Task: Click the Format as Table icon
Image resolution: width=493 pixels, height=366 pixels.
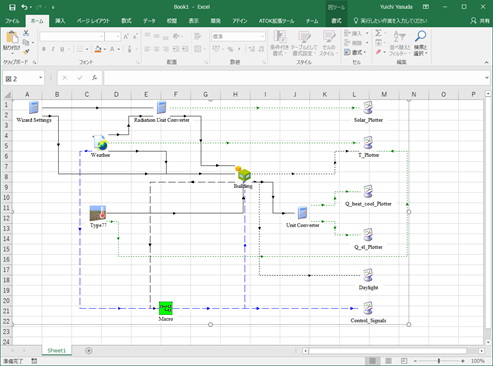Action: point(304,37)
